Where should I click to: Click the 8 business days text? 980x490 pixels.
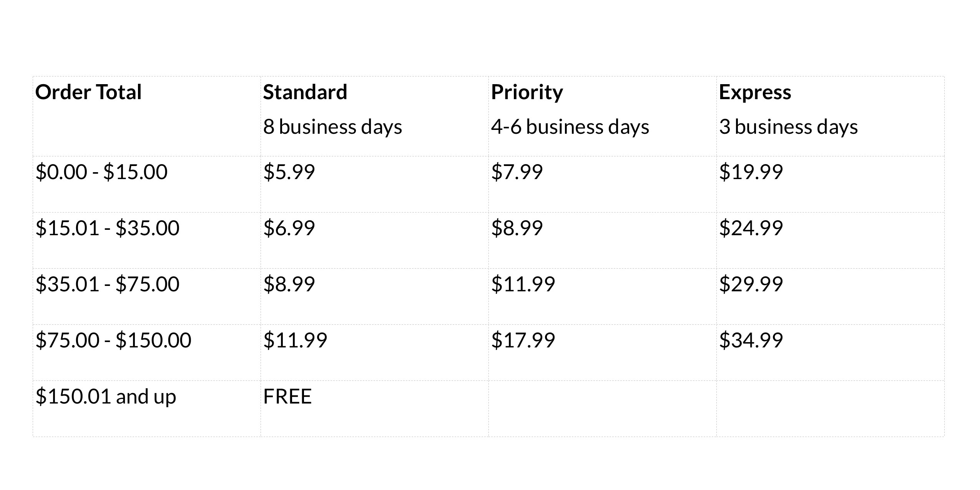(332, 127)
